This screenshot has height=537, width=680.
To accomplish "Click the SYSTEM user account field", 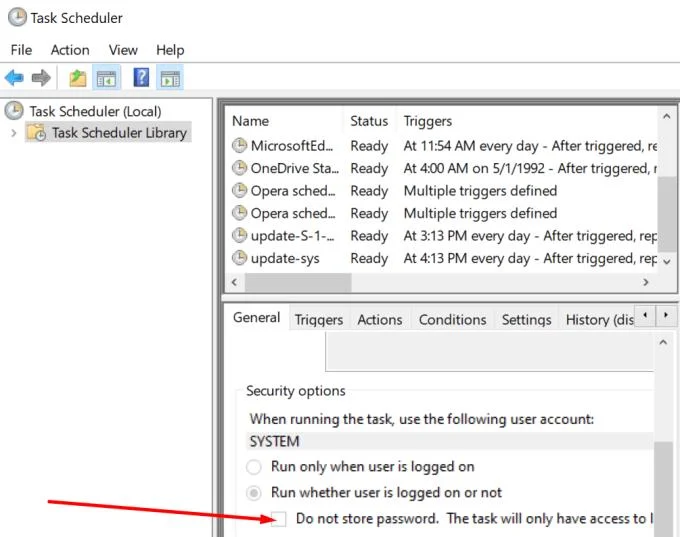I will coord(450,441).
